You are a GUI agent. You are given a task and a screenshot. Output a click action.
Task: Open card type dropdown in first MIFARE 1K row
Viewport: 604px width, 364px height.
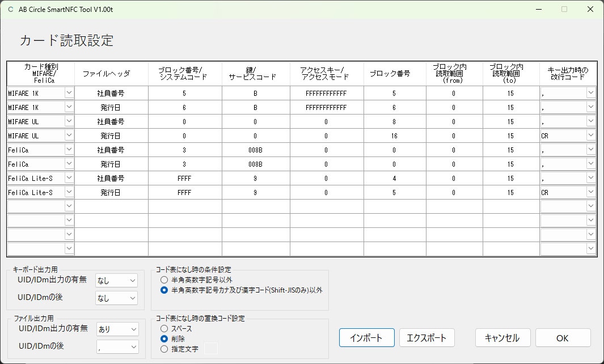(x=69, y=93)
